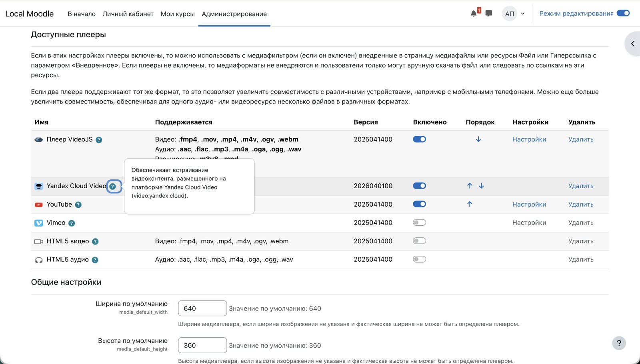Screen dimensions: 640x364
Task: Open Настройки for Плеер VideoJS
Action: 529,139
